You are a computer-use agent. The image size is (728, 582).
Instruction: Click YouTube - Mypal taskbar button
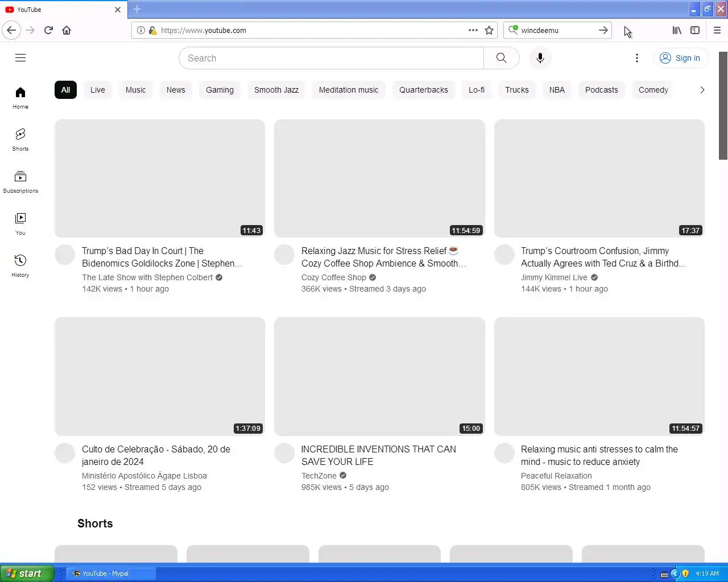click(x=111, y=573)
